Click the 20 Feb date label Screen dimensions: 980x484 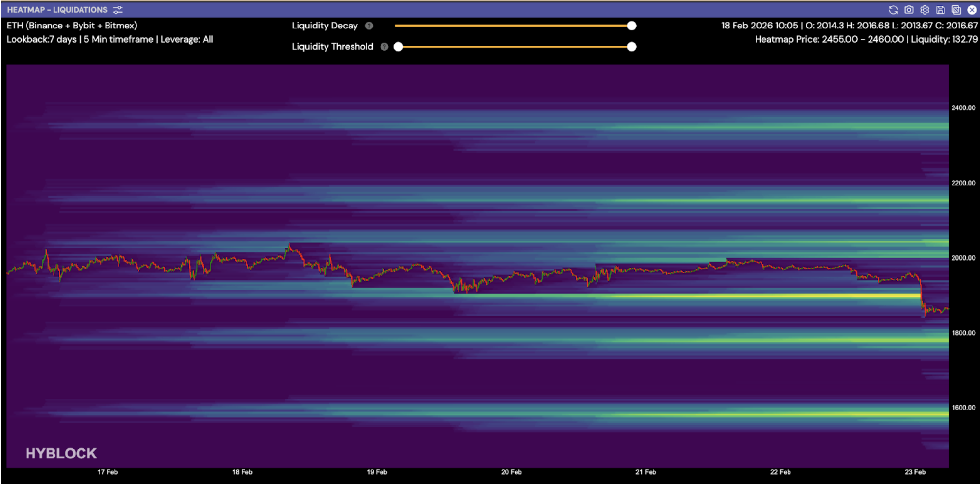click(511, 472)
